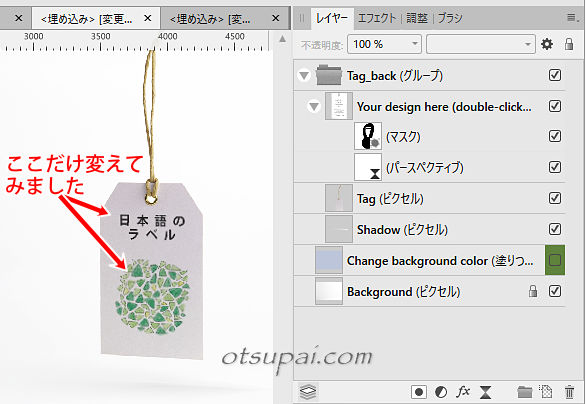Switch to the ブラシ tab
This screenshot has height=404, width=586.
(x=450, y=18)
